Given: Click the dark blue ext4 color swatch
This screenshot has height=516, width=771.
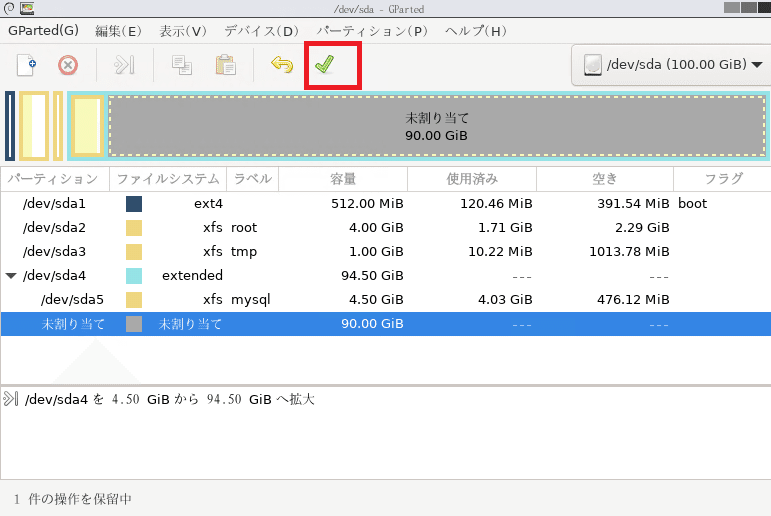Looking at the screenshot, I should [134, 204].
